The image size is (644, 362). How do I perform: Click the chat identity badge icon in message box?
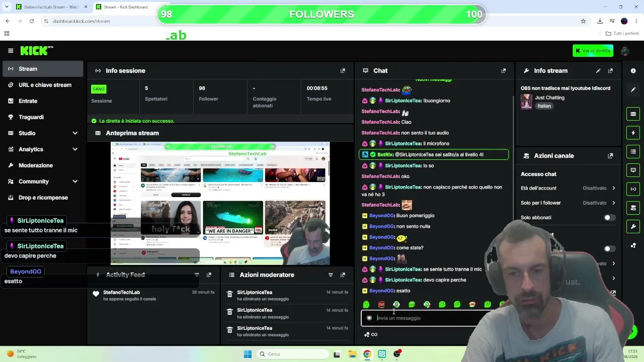click(369, 318)
